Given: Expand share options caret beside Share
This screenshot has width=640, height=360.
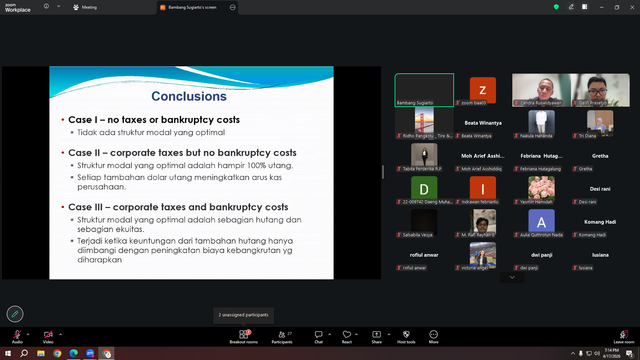Looking at the screenshot, I should pos(389,334).
